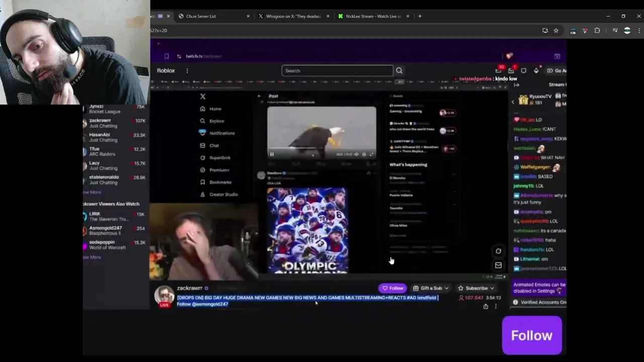Close the NickLee Stream tab
The width and height of the screenshot is (644, 362).
(x=408, y=16)
